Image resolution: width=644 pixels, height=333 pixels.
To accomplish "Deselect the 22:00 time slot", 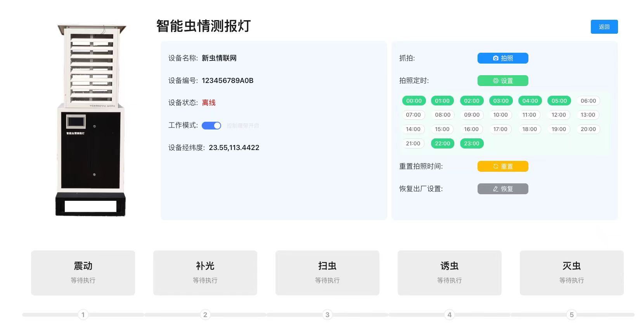I will 443,143.
